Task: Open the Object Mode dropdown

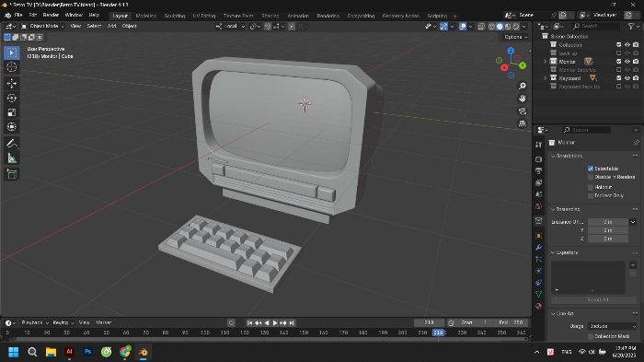Action: pyautogui.click(x=42, y=26)
